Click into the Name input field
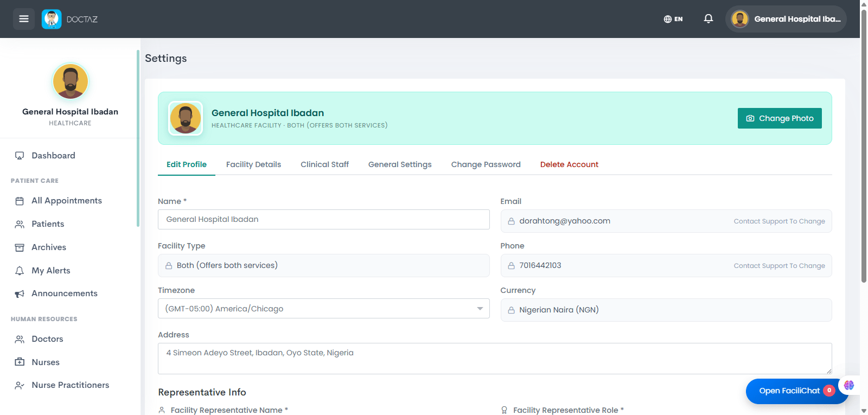This screenshot has width=868, height=415. pyautogui.click(x=324, y=219)
